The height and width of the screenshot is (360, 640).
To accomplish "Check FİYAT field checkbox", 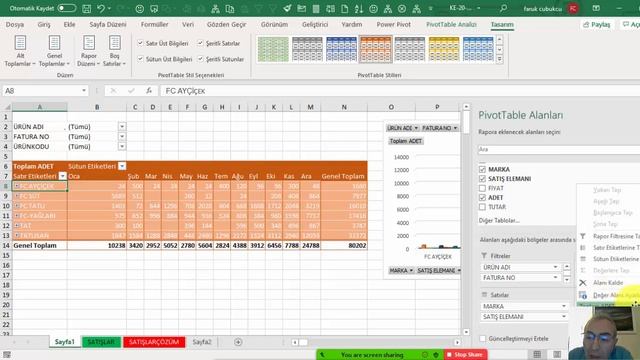I will pyautogui.click(x=482, y=188).
